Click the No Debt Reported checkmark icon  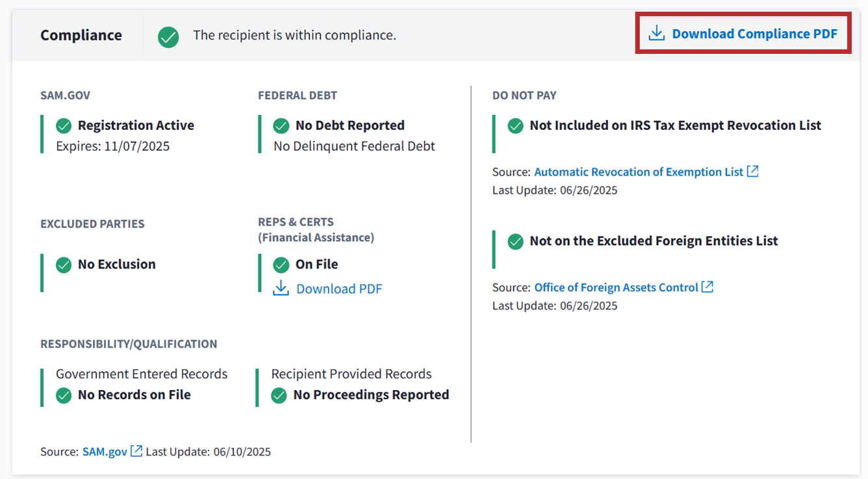pyautogui.click(x=281, y=125)
